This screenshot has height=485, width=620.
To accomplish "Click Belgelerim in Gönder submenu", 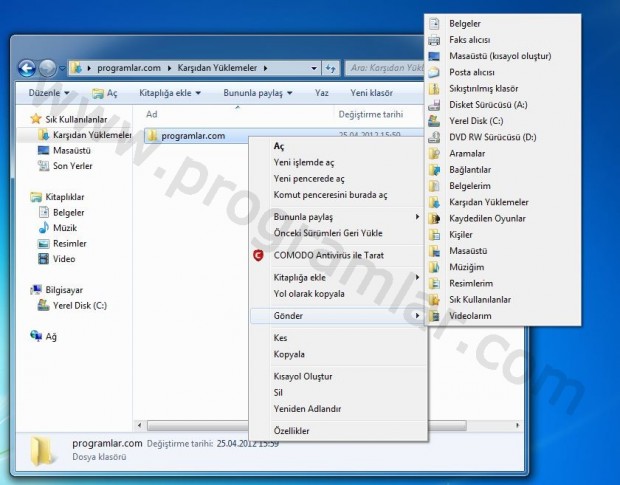I will pos(470,186).
